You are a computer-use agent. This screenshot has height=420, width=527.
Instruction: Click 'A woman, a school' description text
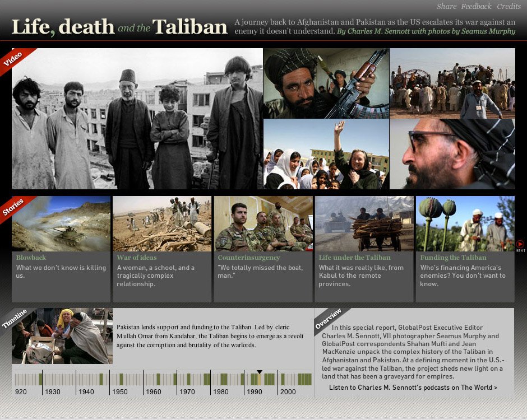[x=156, y=276]
